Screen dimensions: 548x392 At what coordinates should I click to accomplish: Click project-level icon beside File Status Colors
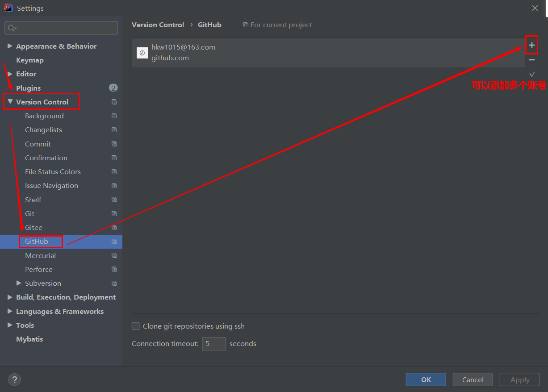point(114,171)
